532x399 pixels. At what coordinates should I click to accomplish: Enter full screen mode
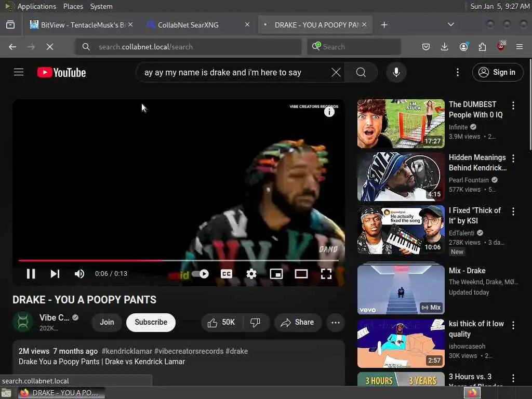point(326,274)
